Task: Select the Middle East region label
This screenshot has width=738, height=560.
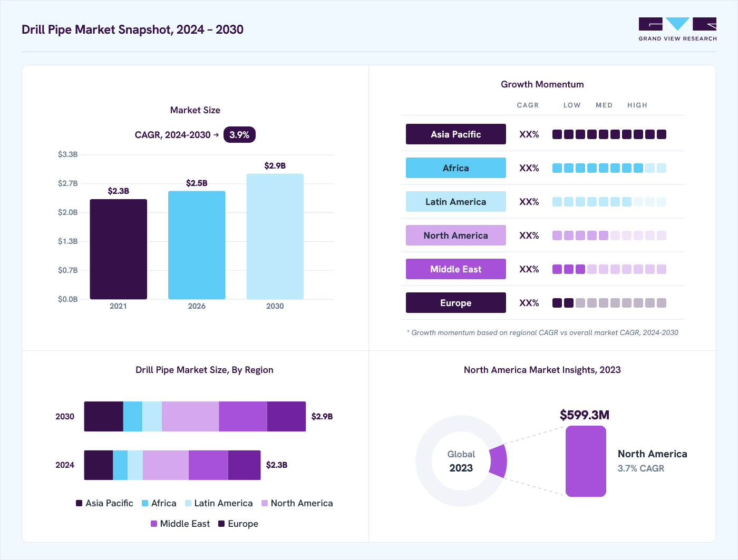Action: (456, 269)
